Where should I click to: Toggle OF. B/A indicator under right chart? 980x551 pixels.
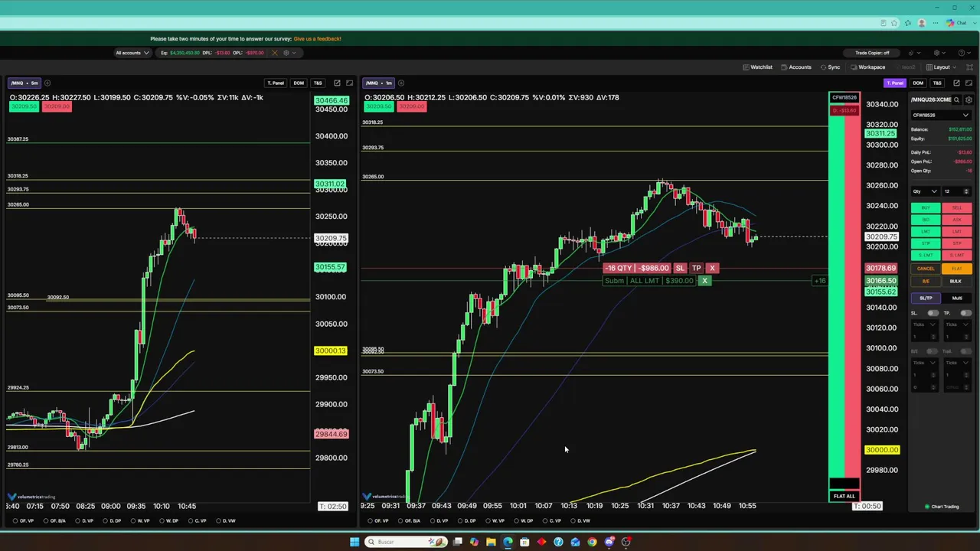[x=409, y=521]
